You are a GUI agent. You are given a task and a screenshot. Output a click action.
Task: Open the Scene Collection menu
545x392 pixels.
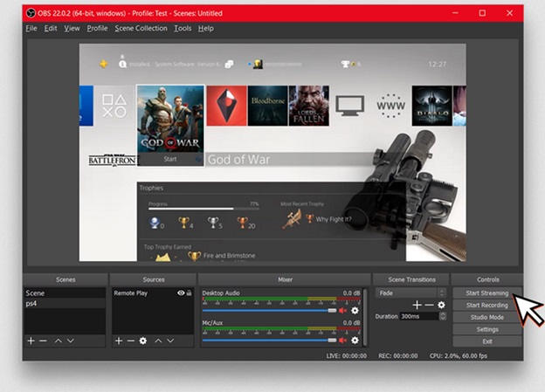[x=141, y=29]
